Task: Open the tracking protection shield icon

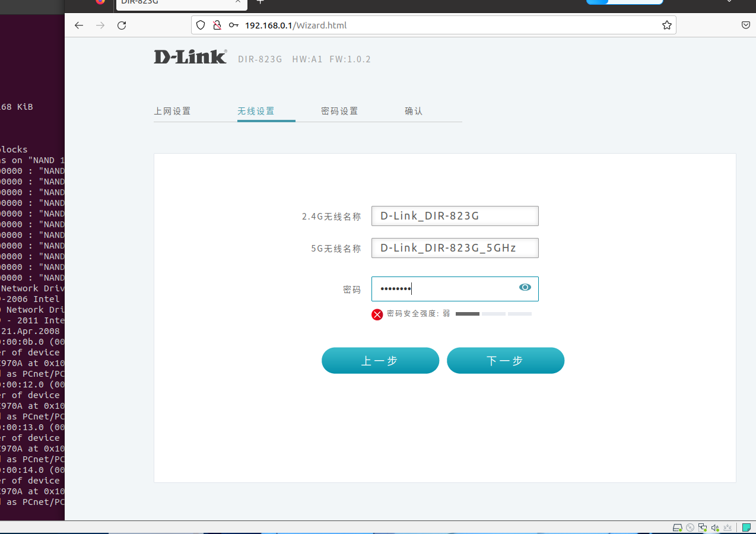Action: 201,26
